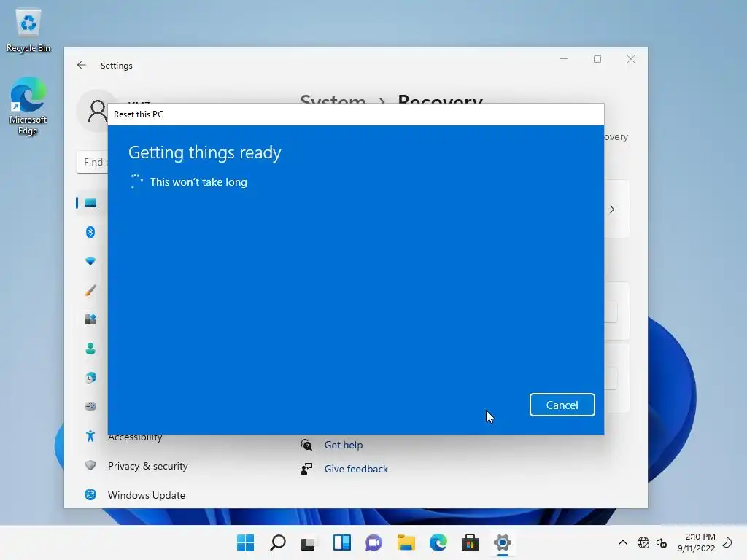This screenshot has width=747, height=560.
Task: Open File Explorer from the taskbar
Action: [x=406, y=542]
